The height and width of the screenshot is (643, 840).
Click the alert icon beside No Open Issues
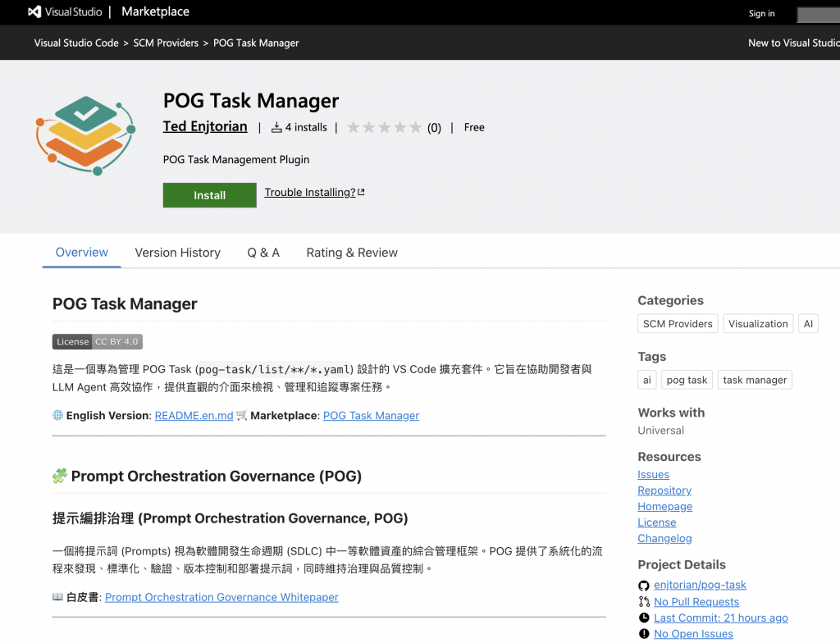[x=643, y=633]
